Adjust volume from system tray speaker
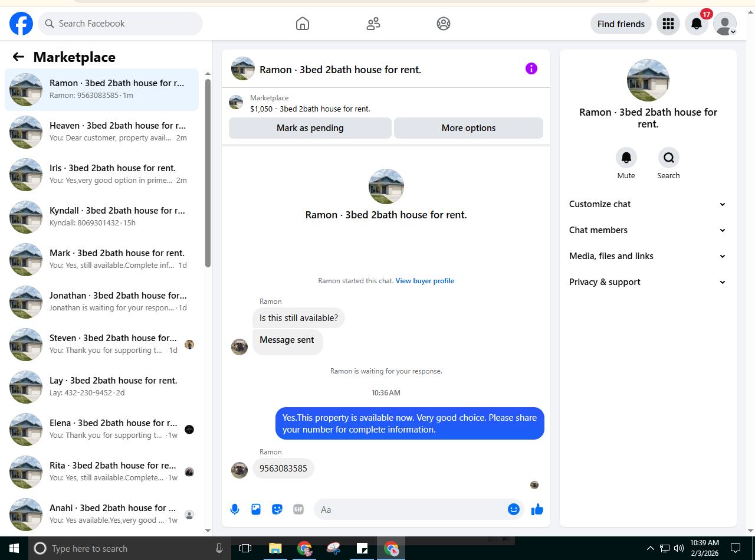Viewport: 755px width, 560px height. point(678,548)
